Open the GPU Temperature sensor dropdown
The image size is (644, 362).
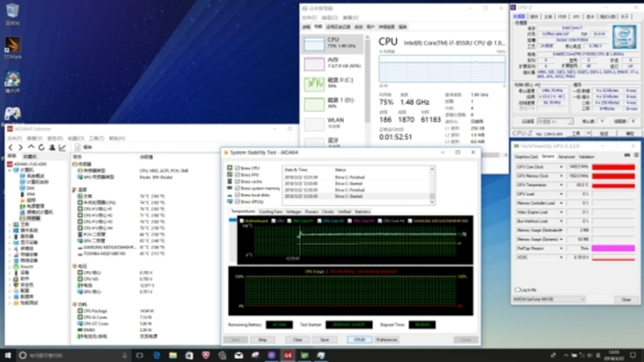pyautogui.click(x=561, y=185)
